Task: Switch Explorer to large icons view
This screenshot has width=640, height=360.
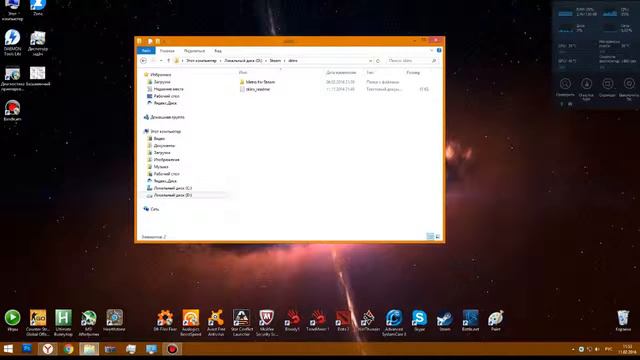Action: point(438,236)
